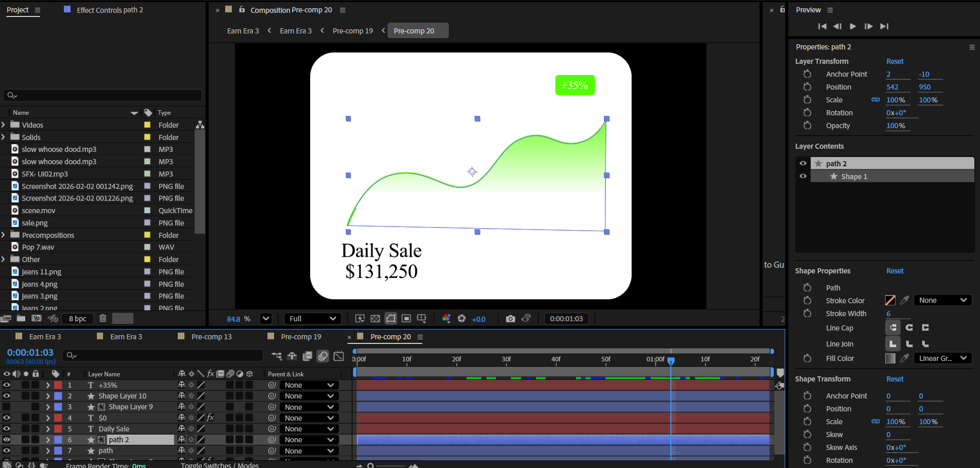Click the Stroke Color eyedropper
The height and width of the screenshot is (468, 980).
pos(904,300)
